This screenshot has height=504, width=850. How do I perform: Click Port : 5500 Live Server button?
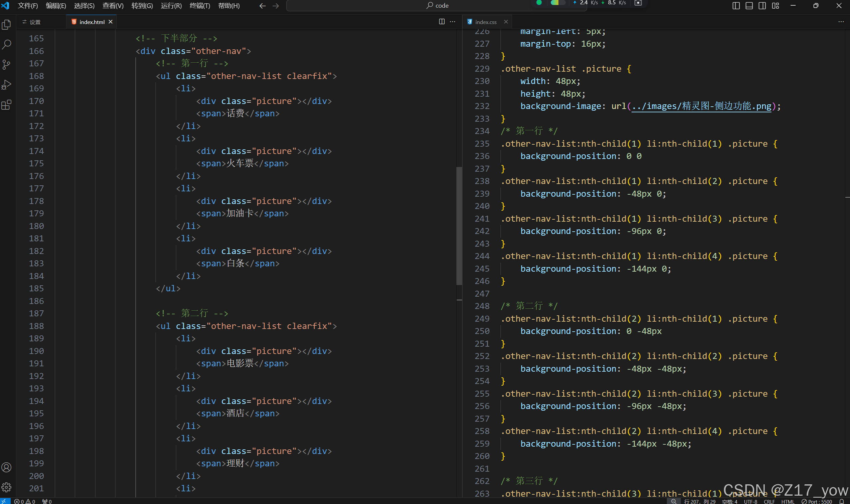(x=817, y=501)
